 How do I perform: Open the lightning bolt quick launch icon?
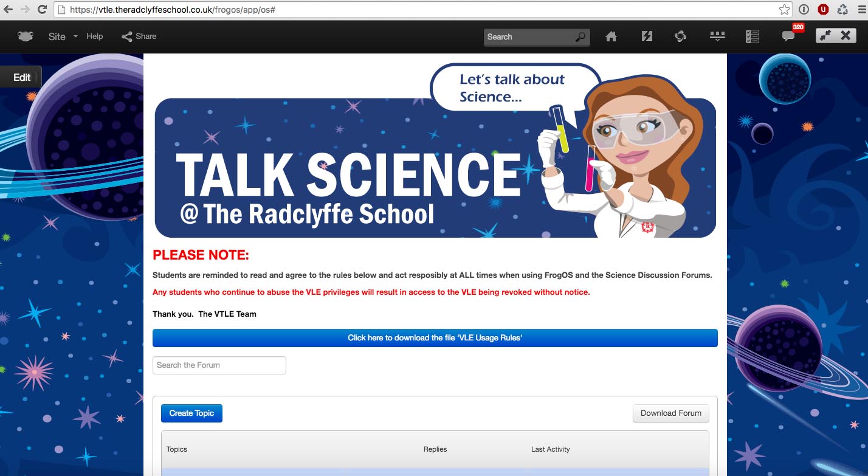point(647,36)
